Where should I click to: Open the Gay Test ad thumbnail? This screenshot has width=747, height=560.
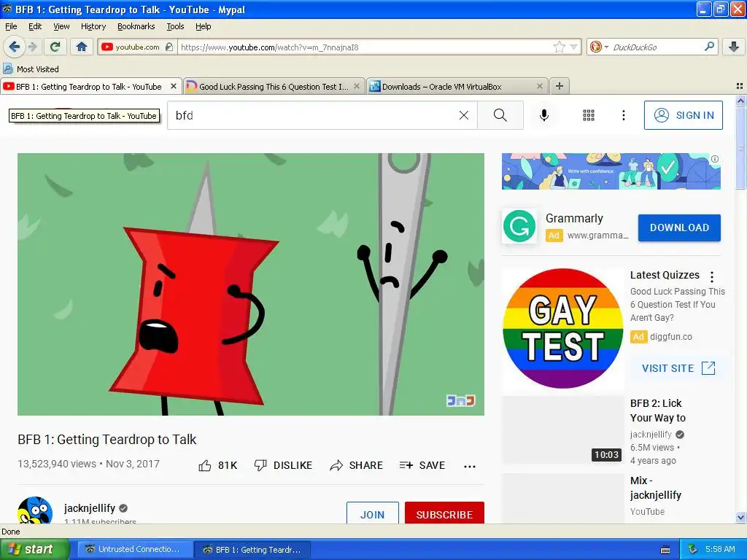pos(562,329)
